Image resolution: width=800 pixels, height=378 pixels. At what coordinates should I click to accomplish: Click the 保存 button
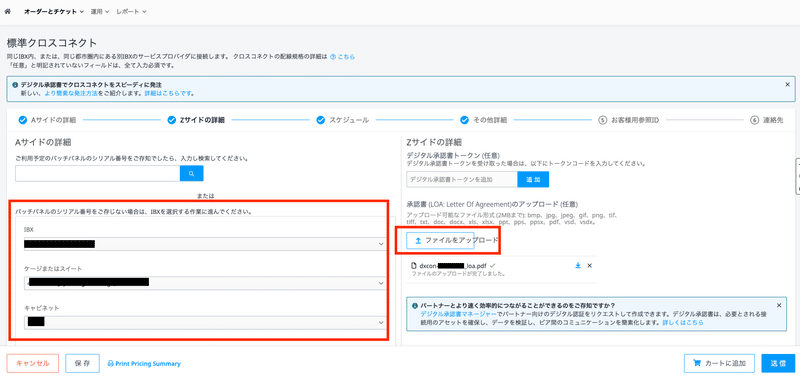click(83, 364)
